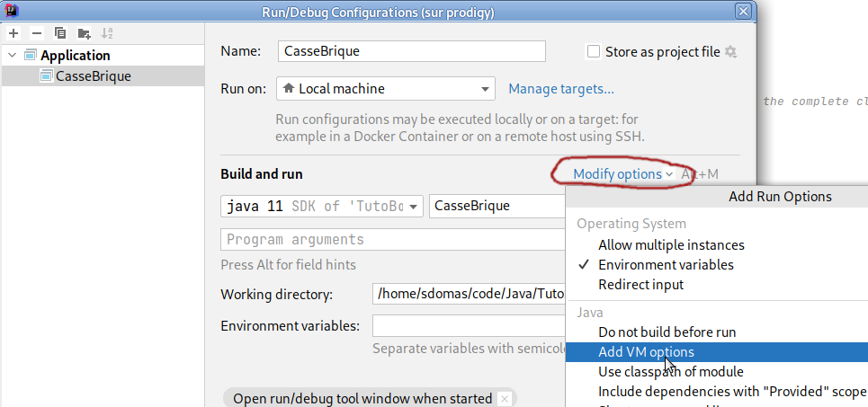Click the copy configuration icon

(60, 33)
